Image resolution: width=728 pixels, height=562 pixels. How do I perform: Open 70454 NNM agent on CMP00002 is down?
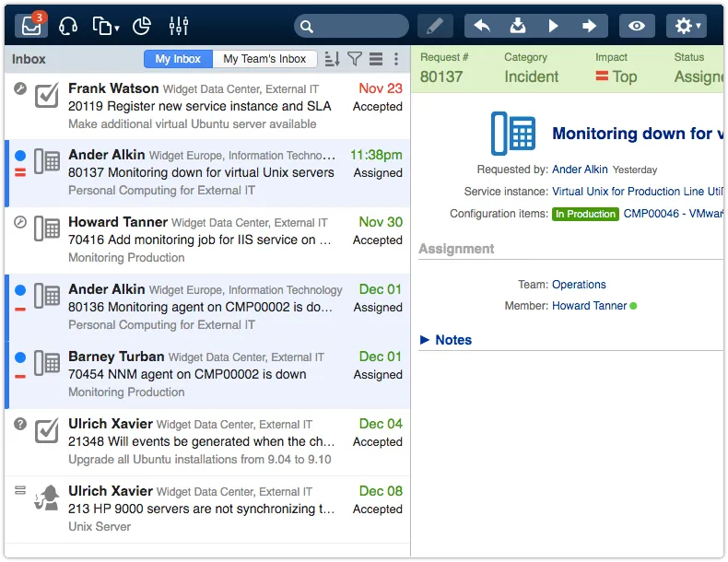pyautogui.click(x=207, y=374)
